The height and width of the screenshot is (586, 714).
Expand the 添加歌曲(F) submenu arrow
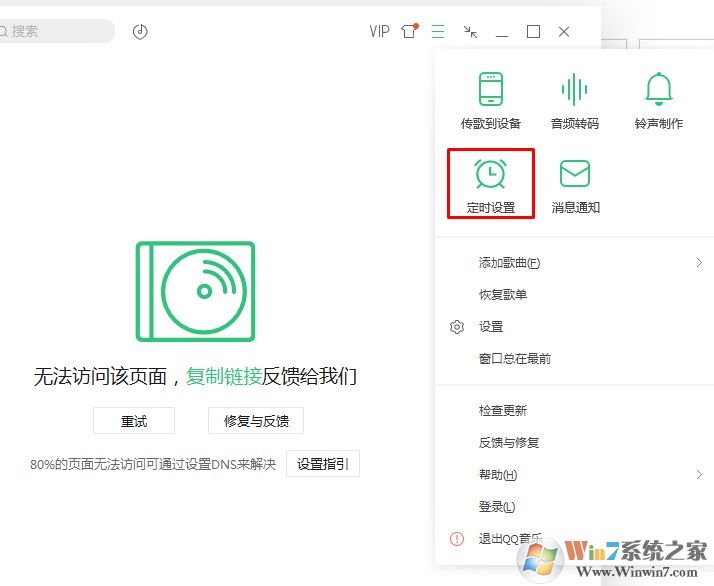point(699,263)
